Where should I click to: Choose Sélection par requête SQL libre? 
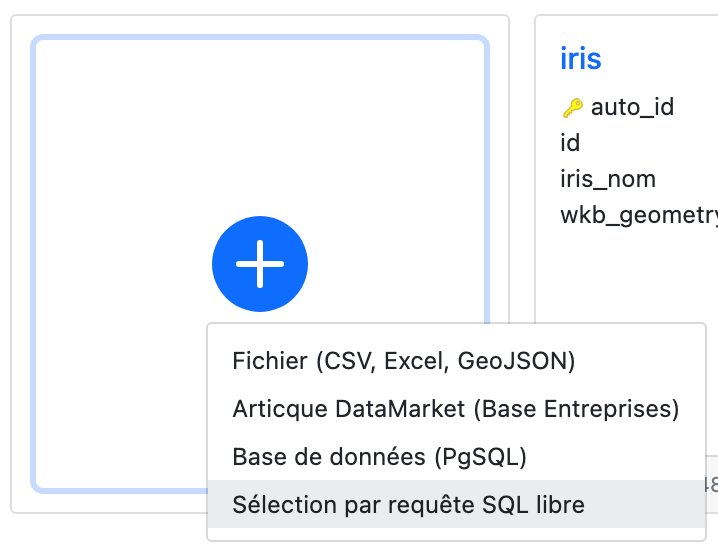click(x=408, y=505)
